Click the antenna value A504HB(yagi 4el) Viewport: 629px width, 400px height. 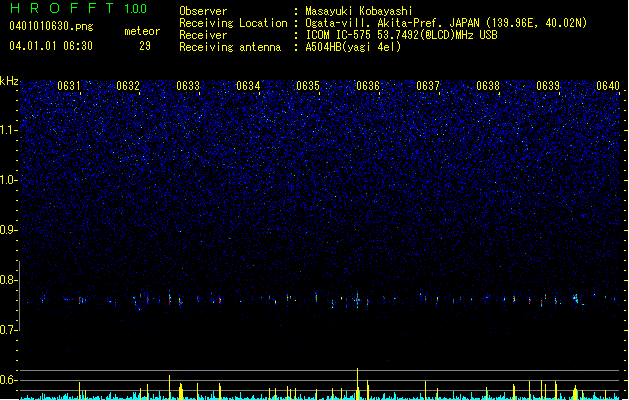(x=353, y=47)
